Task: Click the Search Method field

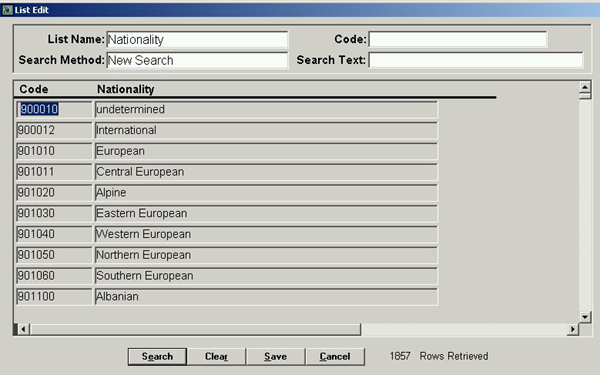Action: point(197,60)
